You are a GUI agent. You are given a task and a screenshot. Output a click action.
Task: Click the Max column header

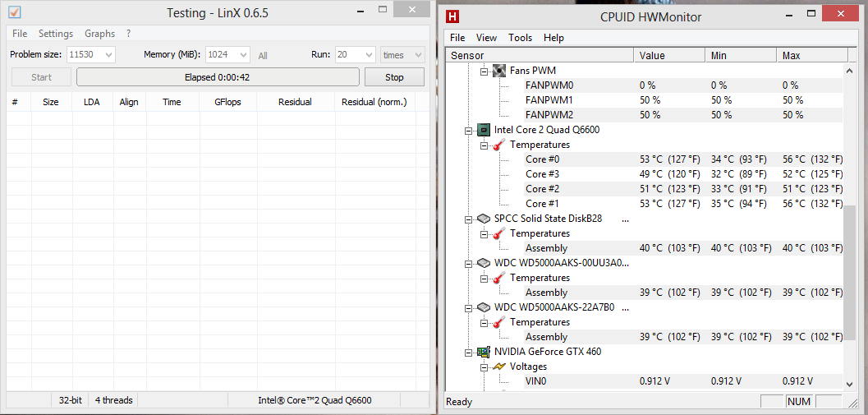(x=812, y=55)
